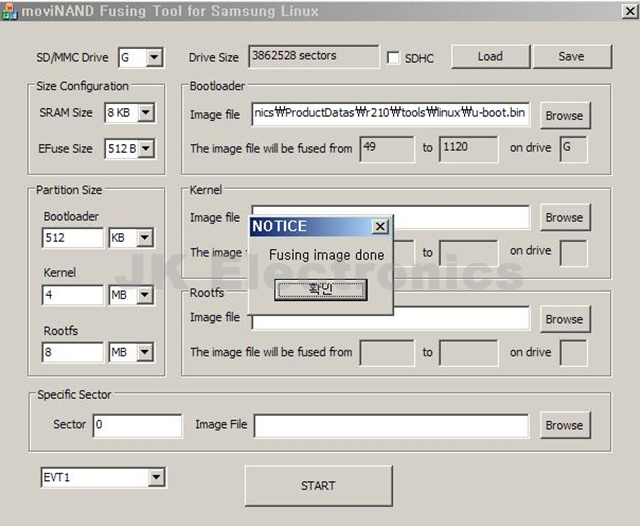Click the Load button
Image resolution: width=640 pixels, height=526 pixels.
(x=490, y=56)
